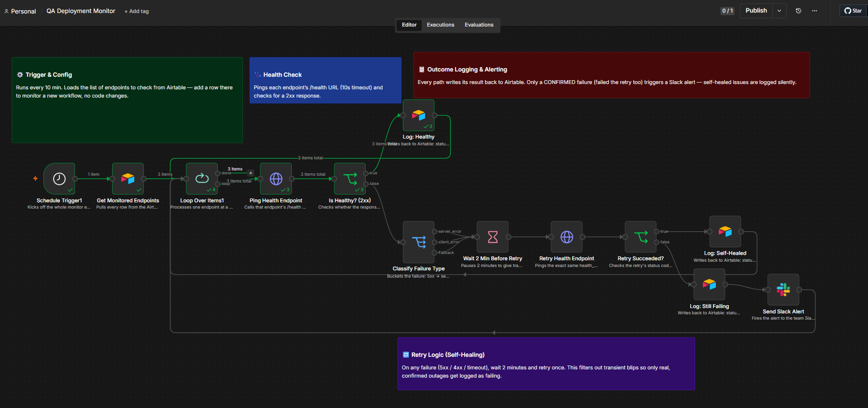Click the true output of Is Healthy?
The height and width of the screenshot is (408, 868).
pyautogui.click(x=366, y=173)
